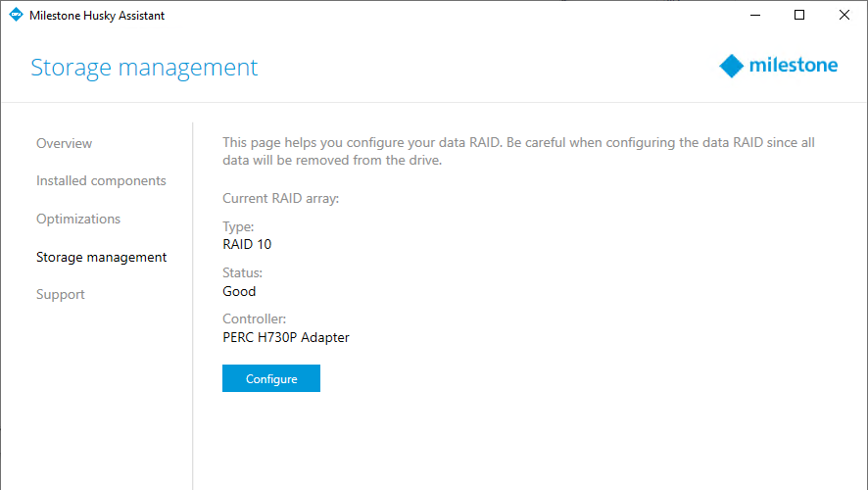Screen dimensions: 868x490
Task: Click the Husky Assistant title bar icon
Action: pos(15,15)
